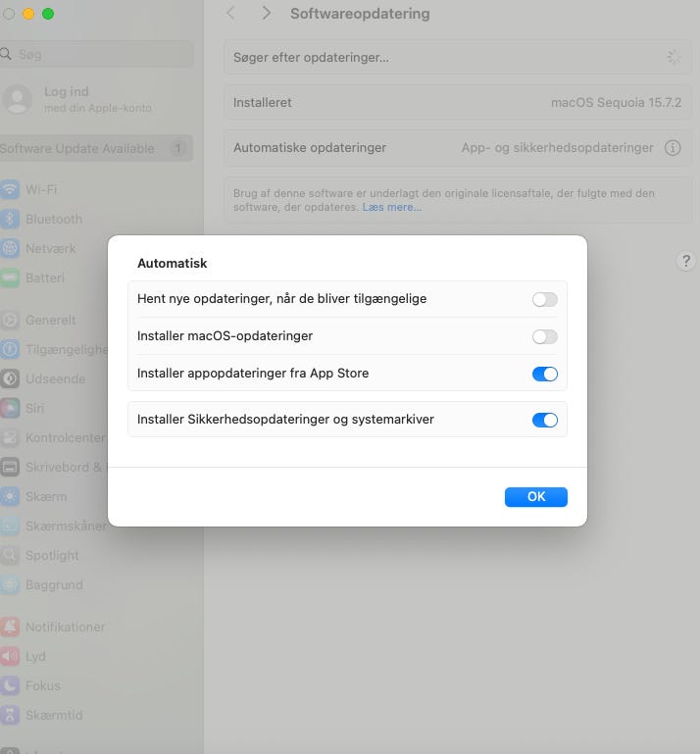Click the Netværk globe icon
700x754 pixels.
pos(10,248)
